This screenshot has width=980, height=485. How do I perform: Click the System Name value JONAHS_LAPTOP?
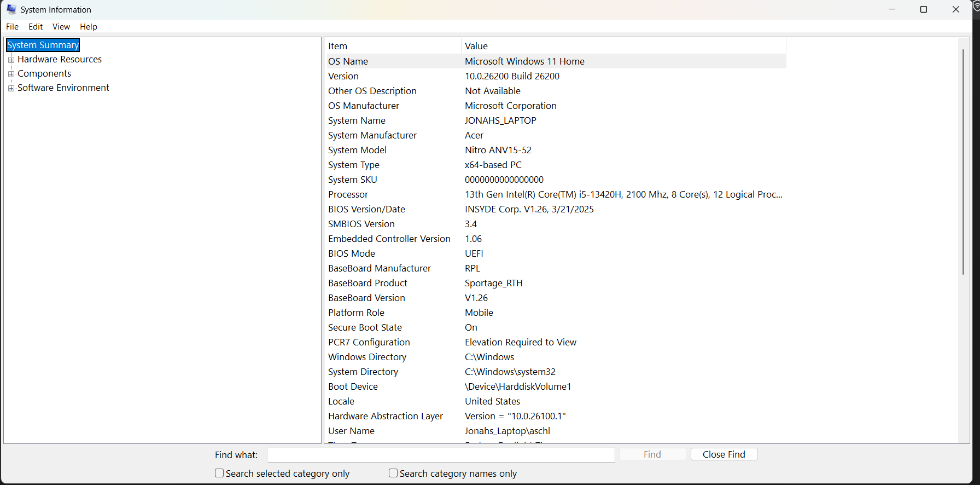(500, 120)
